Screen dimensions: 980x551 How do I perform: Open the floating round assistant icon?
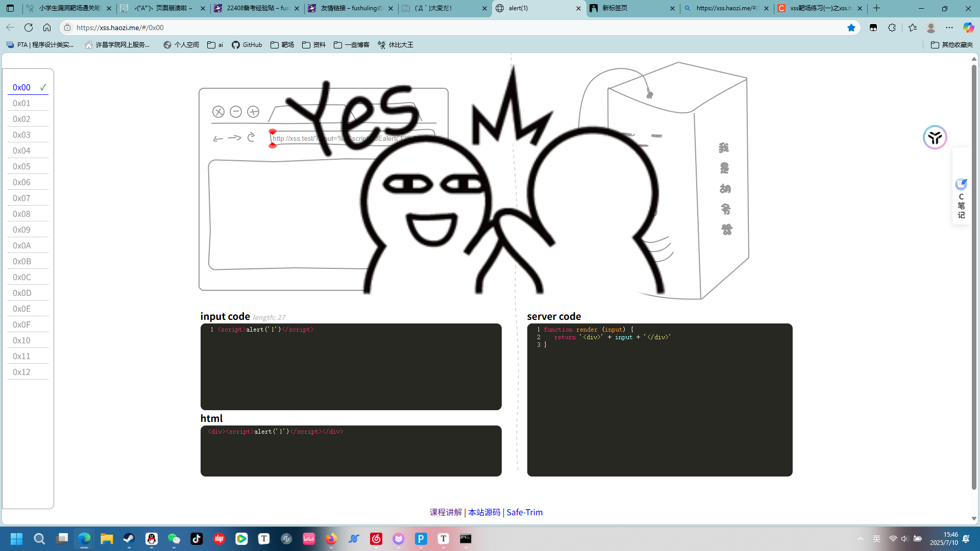click(x=935, y=137)
